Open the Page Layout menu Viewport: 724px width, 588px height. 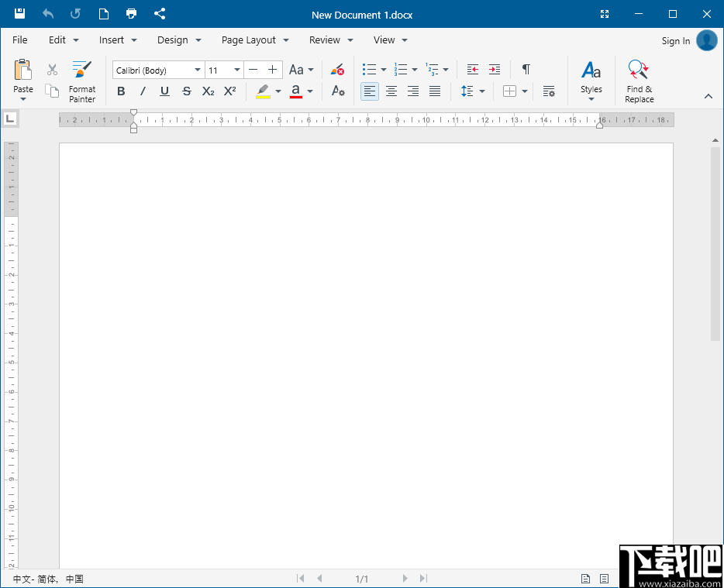point(248,40)
